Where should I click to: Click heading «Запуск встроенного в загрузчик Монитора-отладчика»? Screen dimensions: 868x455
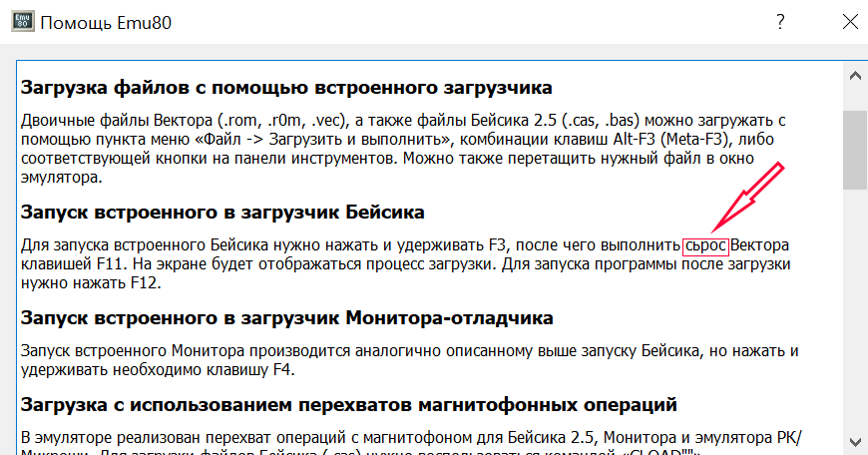pos(286,317)
